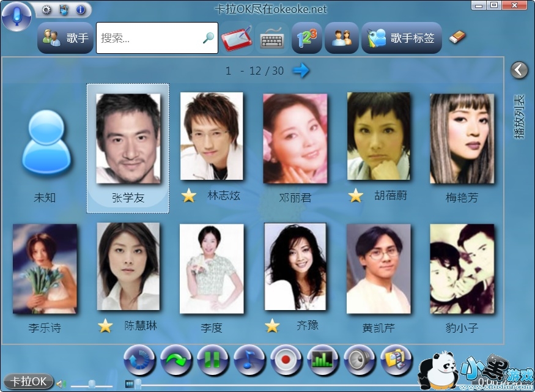The width and height of the screenshot is (535, 392).
Task: Adjust the volume slider handle
Action: tap(92, 385)
